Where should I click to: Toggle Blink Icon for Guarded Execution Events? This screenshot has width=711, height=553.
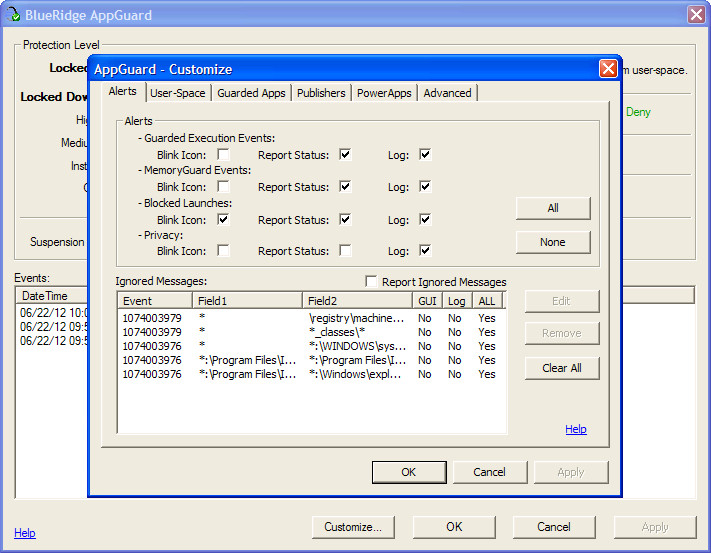point(223,155)
